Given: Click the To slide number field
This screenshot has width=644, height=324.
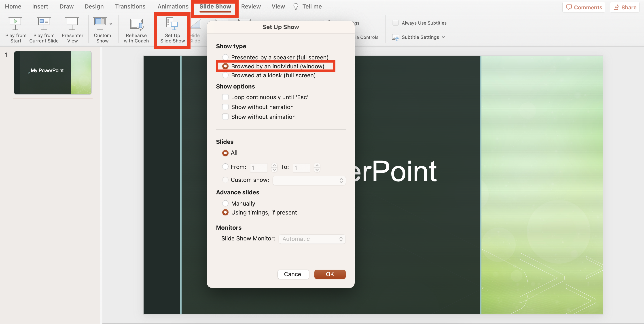Looking at the screenshot, I should pos(301,168).
